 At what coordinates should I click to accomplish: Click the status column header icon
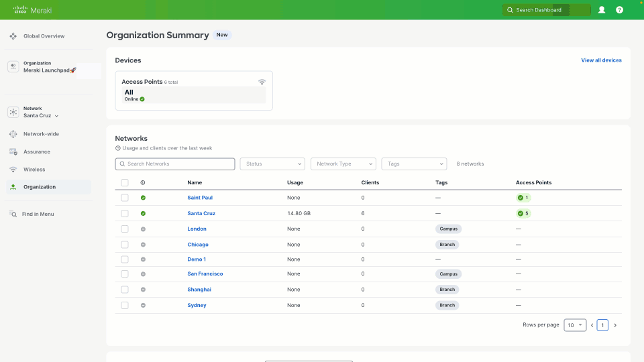[x=143, y=182]
